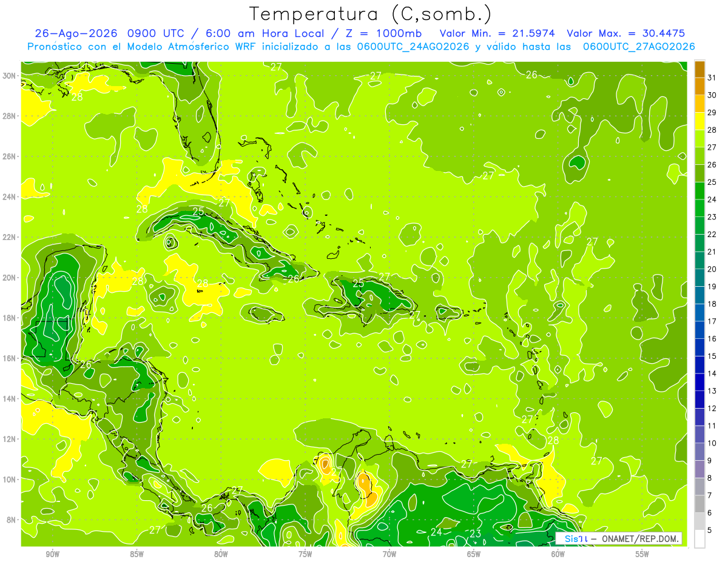
Task: Pick the gray legend swatch between 6 and 7
Action: pos(699,504)
